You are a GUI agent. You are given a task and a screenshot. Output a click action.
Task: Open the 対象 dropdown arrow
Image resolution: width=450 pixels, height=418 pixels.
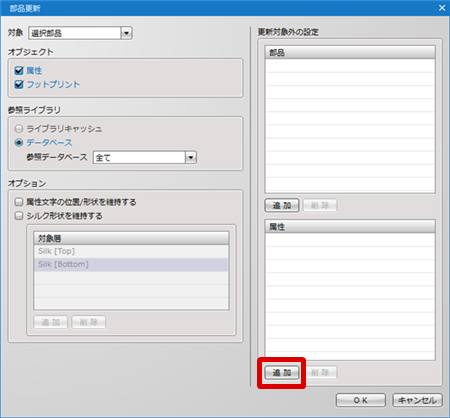126,33
